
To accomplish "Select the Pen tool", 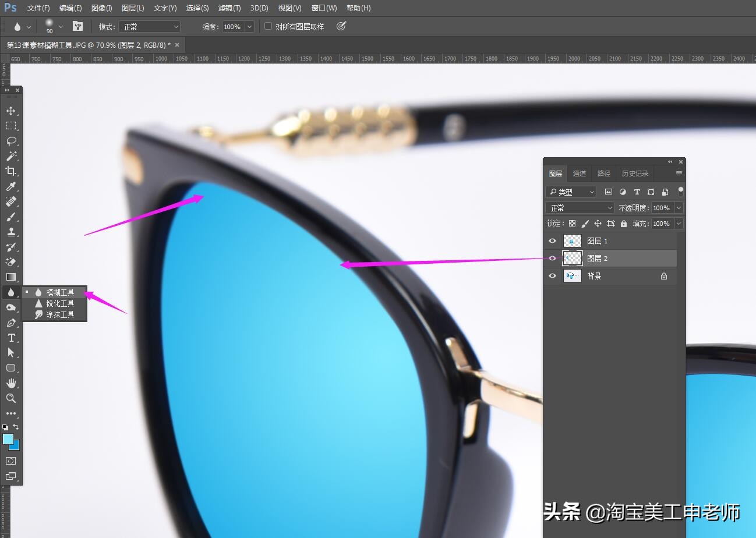I will click(11, 323).
